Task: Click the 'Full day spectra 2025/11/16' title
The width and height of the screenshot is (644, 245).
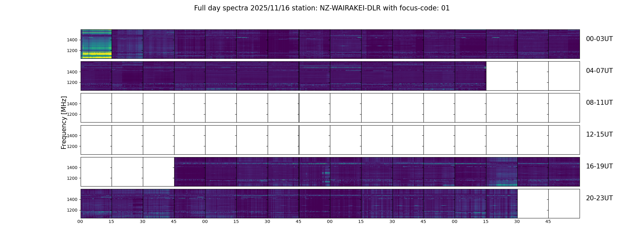Action: click(x=322, y=8)
